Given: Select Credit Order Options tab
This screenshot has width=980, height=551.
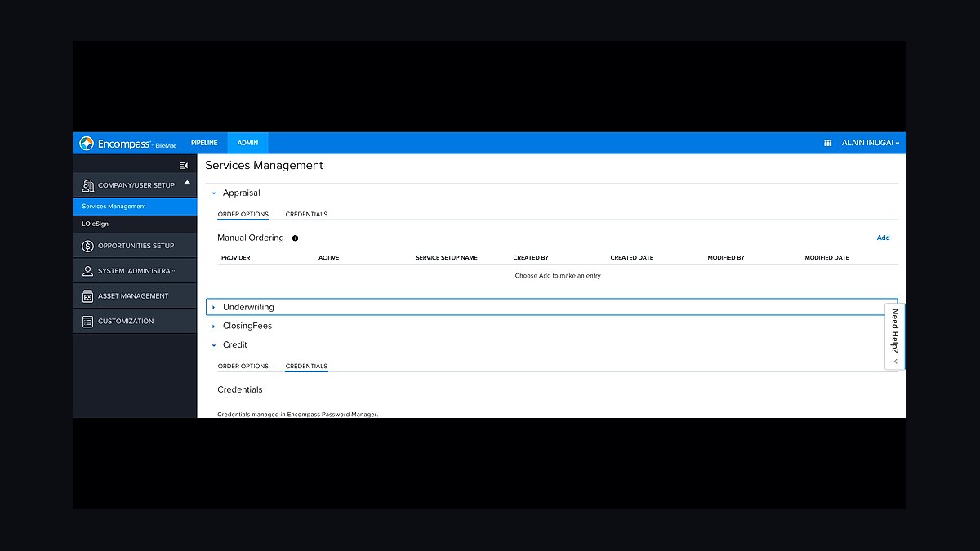Looking at the screenshot, I should [x=243, y=367].
